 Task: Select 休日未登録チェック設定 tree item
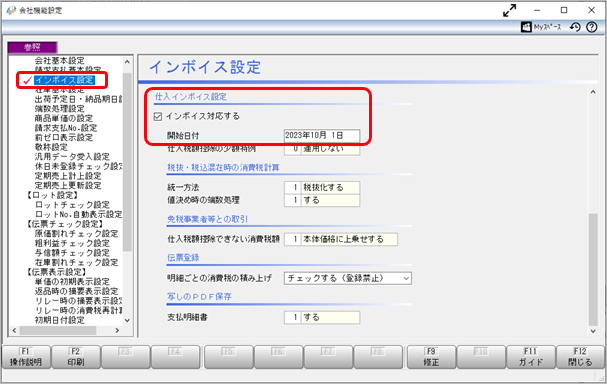78,166
